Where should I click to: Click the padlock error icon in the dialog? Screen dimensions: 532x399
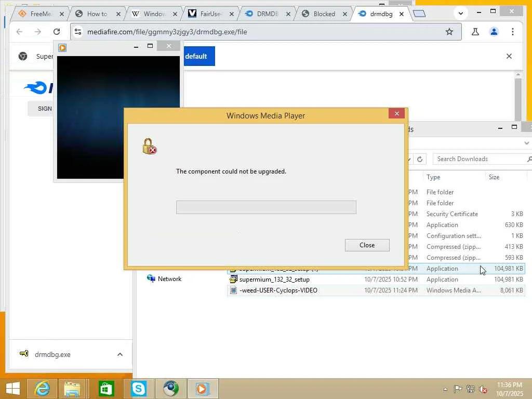point(149,146)
